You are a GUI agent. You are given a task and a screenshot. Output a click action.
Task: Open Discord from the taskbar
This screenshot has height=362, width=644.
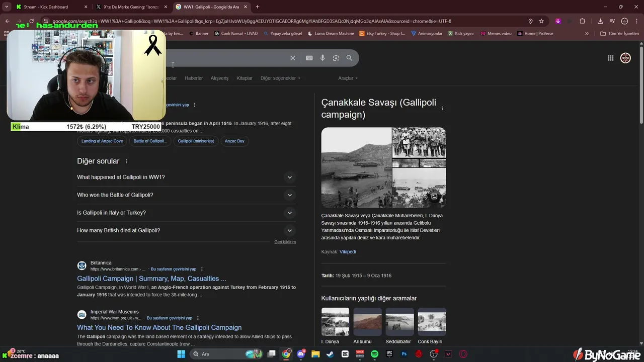pyautogui.click(x=301, y=354)
